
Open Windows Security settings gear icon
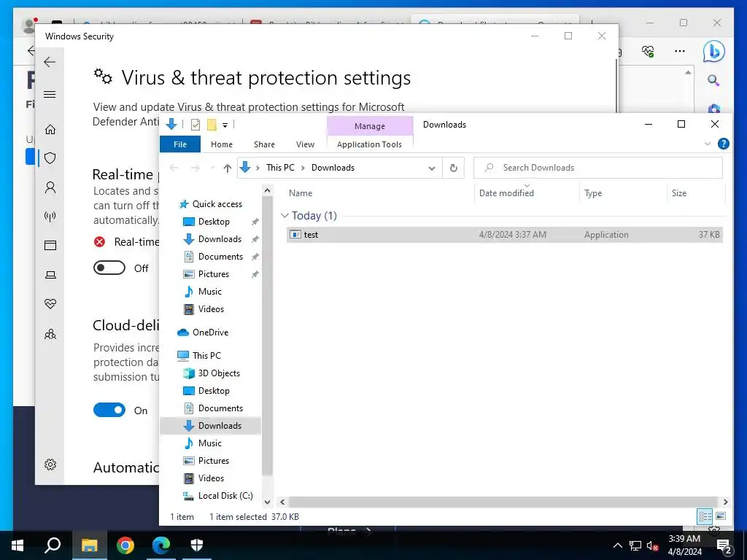pyautogui.click(x=50, y=464)
